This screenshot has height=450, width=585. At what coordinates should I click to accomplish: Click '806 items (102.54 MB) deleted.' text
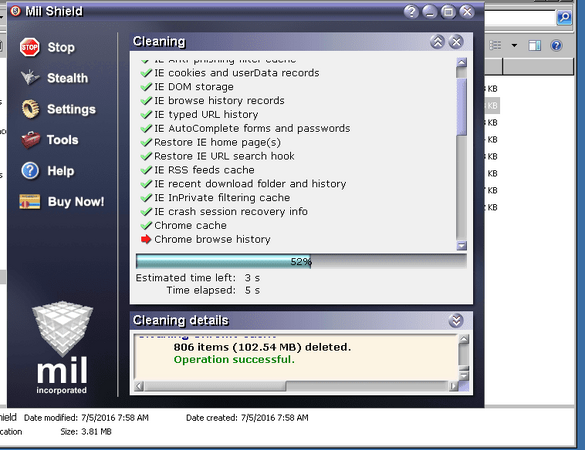click(262, 347)
